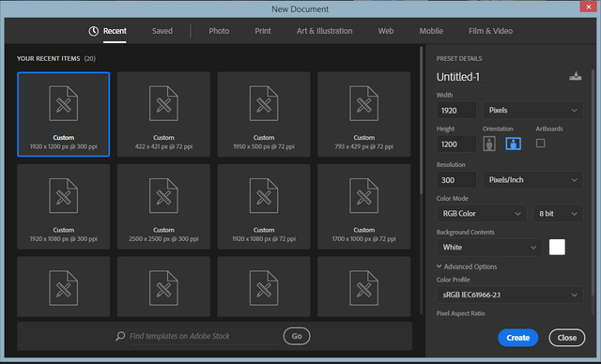Screen dimensions: 601x364
Task: Open the Web tab
Action: pyautogui.click(x=386, y=31)
